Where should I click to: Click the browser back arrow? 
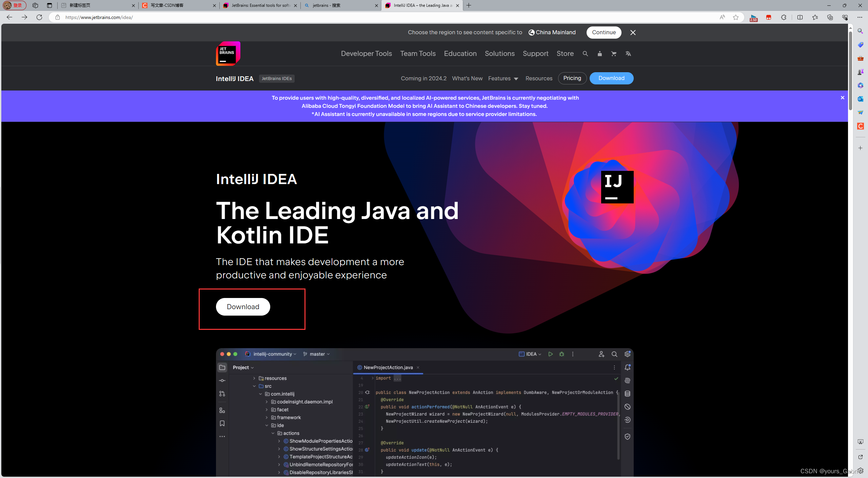(x=9, y=17)
